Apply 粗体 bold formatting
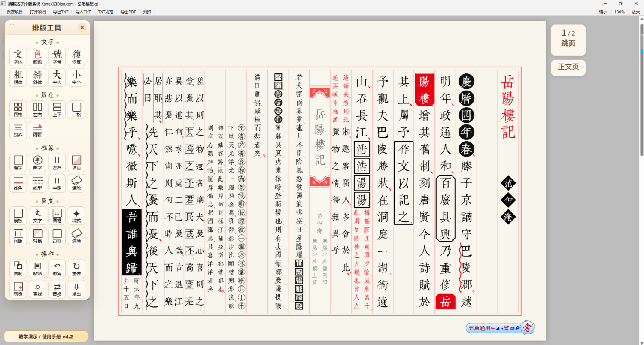This screenshot has height=345, width=644. 18,77
